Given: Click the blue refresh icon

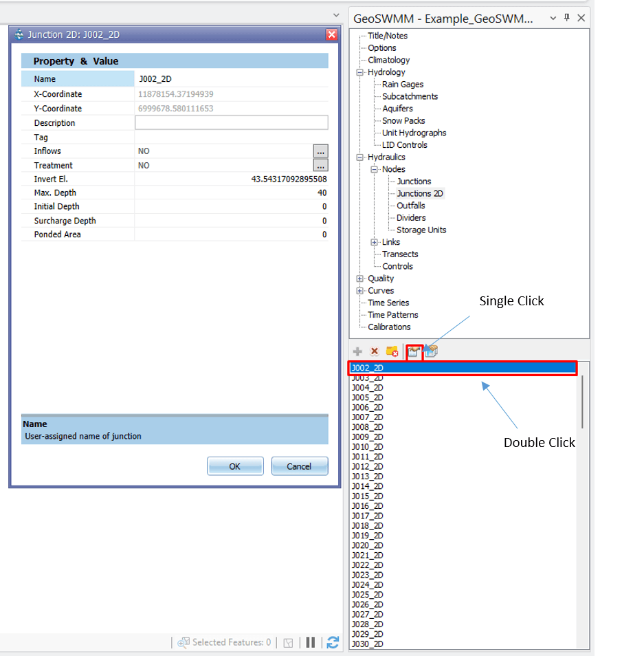Looking at the screenshot, I should coord(332,642).
